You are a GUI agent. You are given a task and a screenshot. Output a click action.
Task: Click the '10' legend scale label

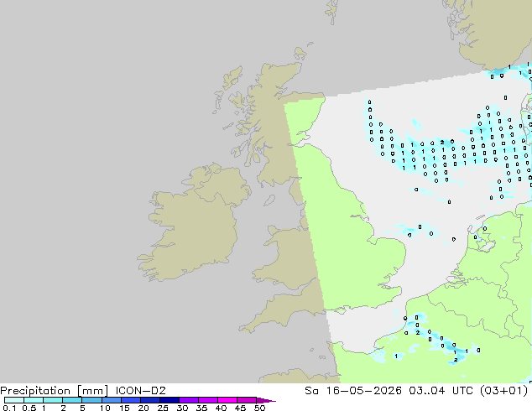point(105,408)
